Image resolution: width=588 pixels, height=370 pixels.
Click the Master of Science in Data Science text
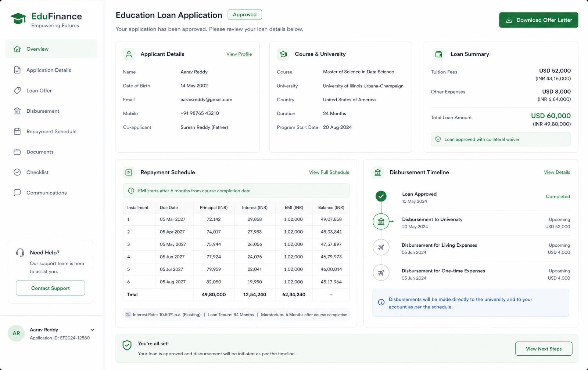[358, 72]
